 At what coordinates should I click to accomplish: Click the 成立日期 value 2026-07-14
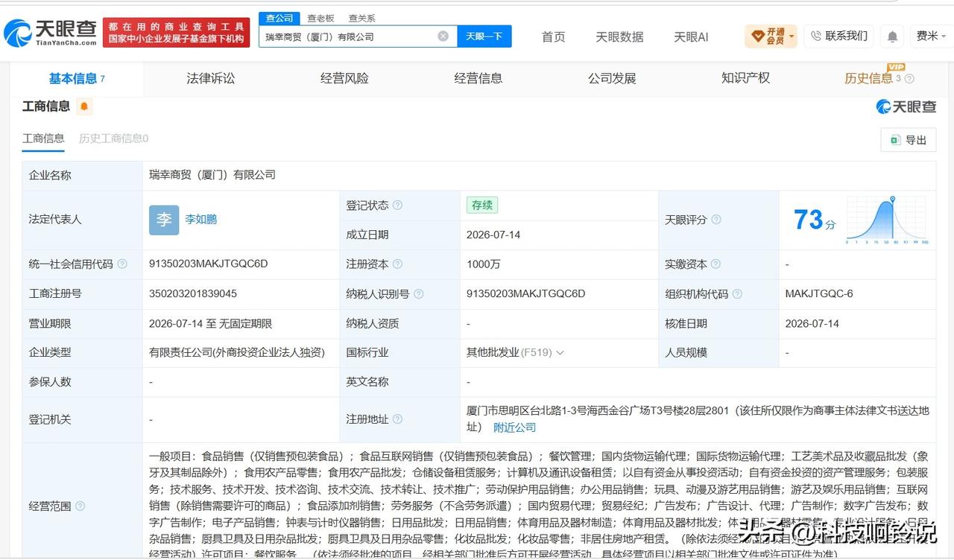(x=493, y=235)
